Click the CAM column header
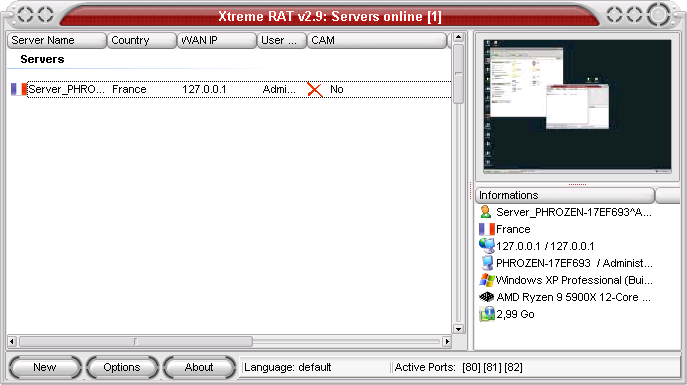Image resolution: width=687 pixels, height=385 pixels. click(x=377, y=40)
